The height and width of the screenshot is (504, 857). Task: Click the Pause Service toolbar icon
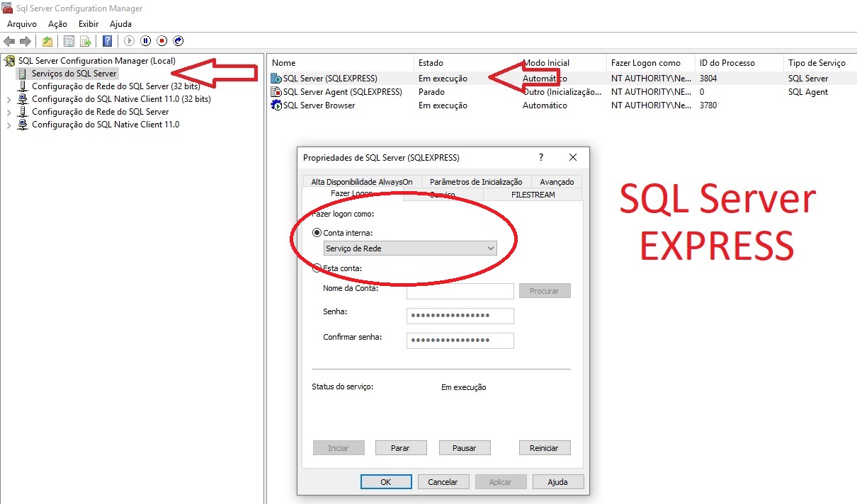[x=145, y=41]
